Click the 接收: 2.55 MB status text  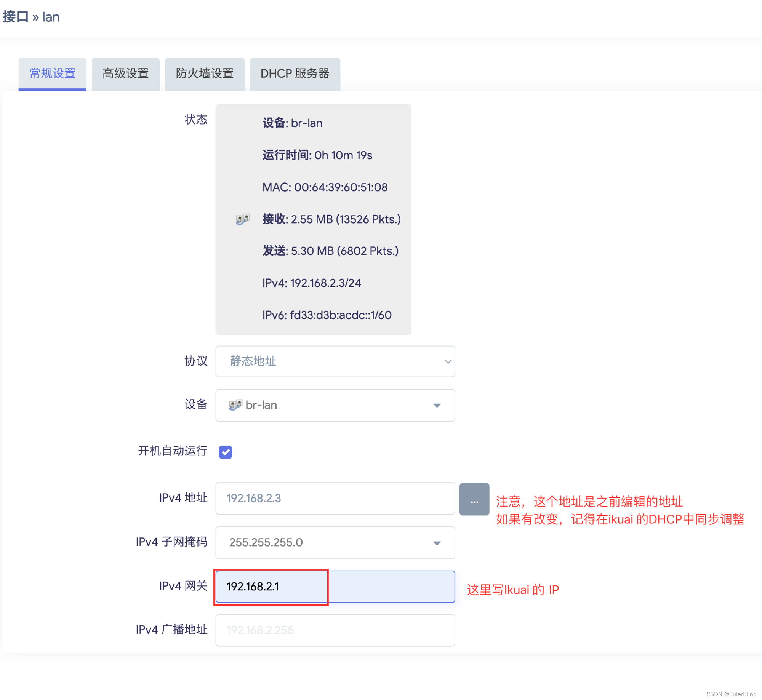[x=331, y=219]
